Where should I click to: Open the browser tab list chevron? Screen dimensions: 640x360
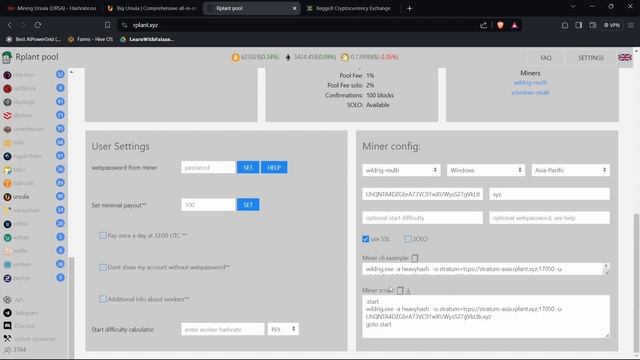(573, 7)
